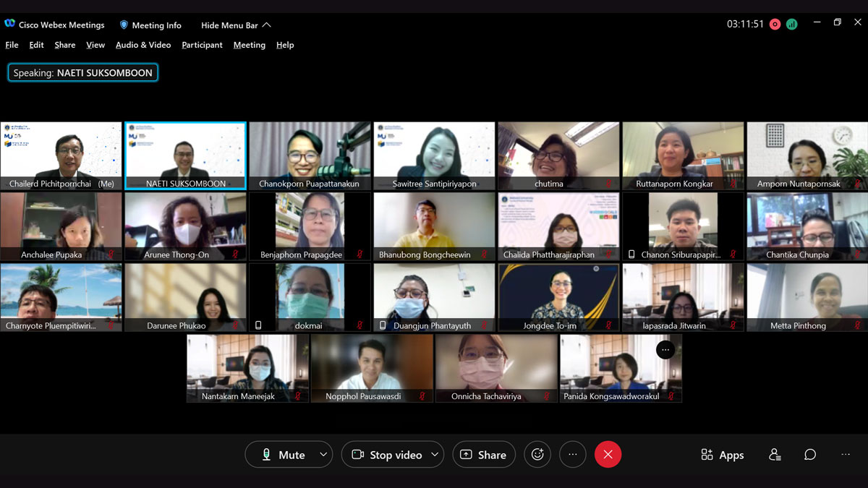Screen dimensions: 868x488
Task: Click the Share button
Action: (483, 455)
